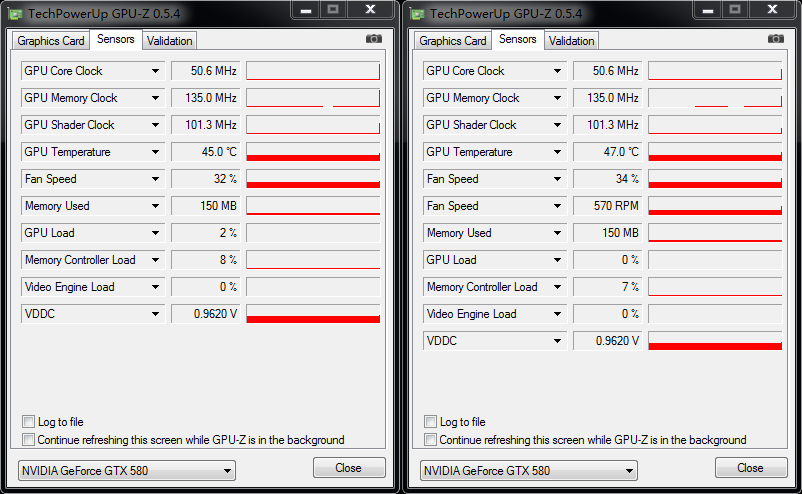Image resolution: width=802 pixels, height=494 pixels.
Task: Open Validation tab in right window
Action: [571, 41]
